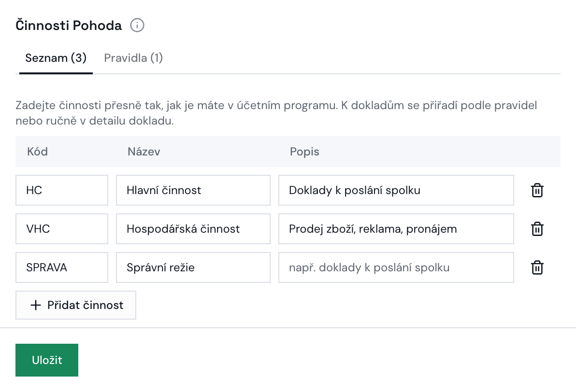Open the info icon beside Činnosti Pohoda
This screenshot has width=576, height=392.
click(137, 25)
